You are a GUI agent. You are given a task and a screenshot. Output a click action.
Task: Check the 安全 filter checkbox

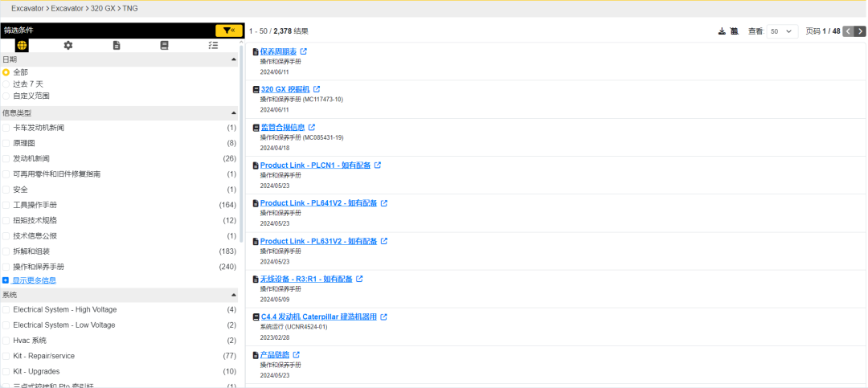(6, 190)
